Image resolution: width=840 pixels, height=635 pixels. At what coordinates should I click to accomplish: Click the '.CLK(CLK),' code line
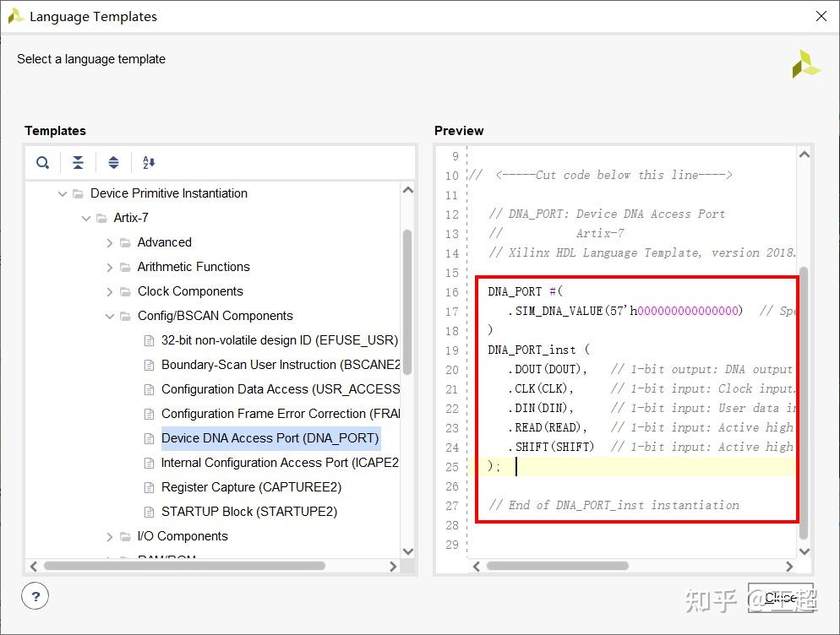[541, 388]
